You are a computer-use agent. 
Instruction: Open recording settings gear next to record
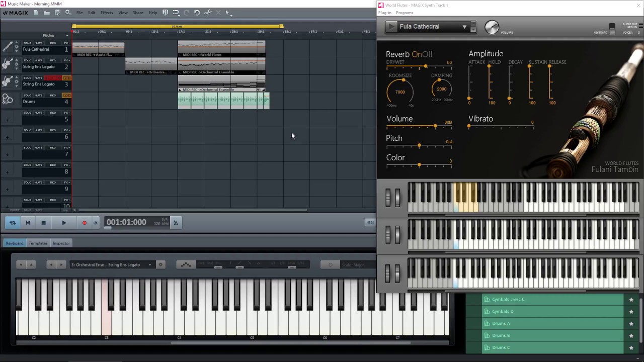pos(96,223)
